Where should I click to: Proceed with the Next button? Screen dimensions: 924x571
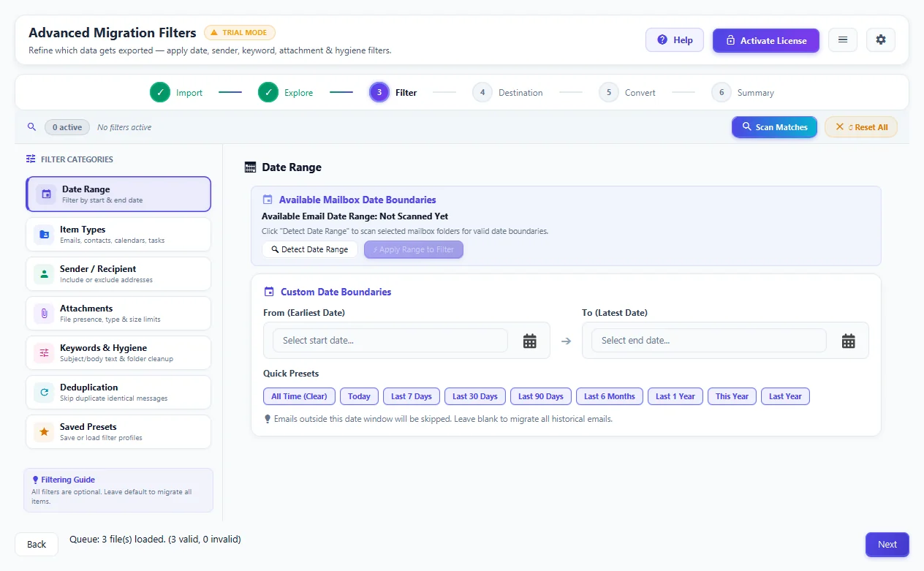pyautogui.click(x=887, y=544)
